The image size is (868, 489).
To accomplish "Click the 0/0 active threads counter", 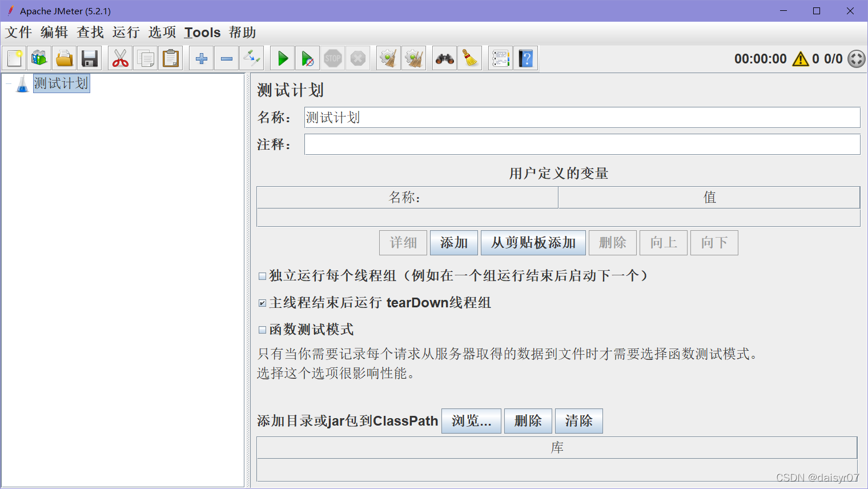I will [833, 59].
